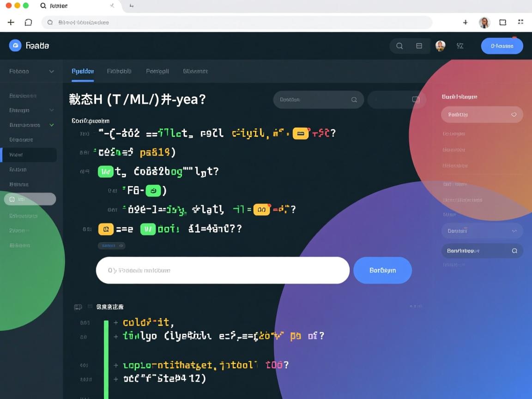Click the layout panel icon beside the header search
Image resolution: width=532 pixels, height=399 pixels.
(x=419, y=46)
